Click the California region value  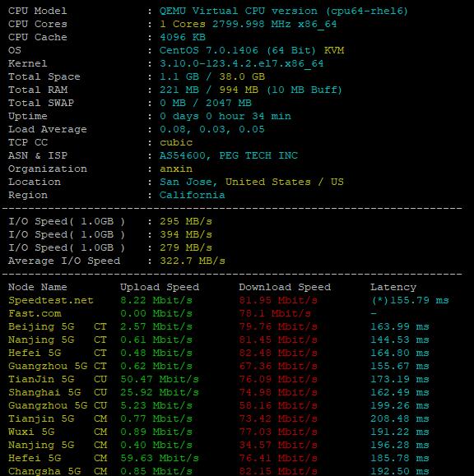coord(192,195)
